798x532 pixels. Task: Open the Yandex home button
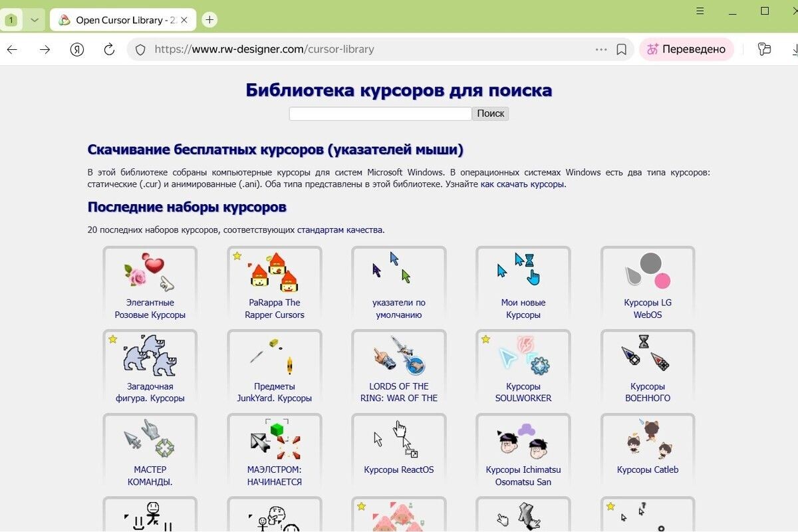pos(77,49)
